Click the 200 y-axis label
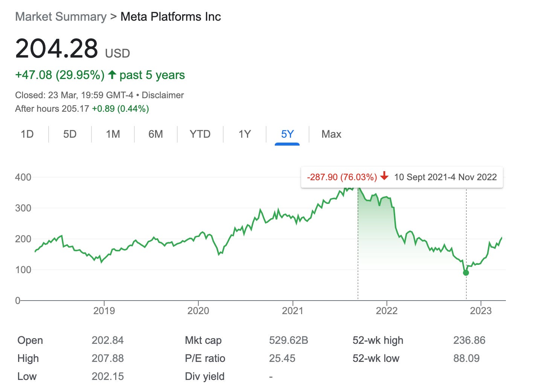Screen dimensions: 536x392 [23, 239]
